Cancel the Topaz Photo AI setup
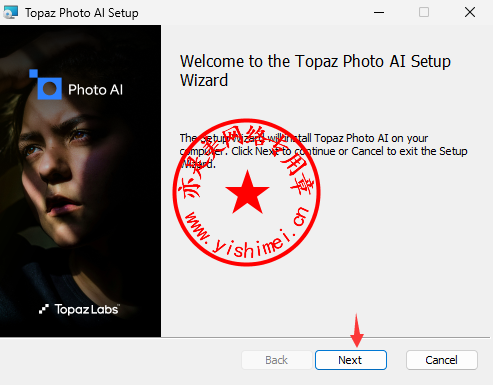The width and height of the screenshot is (493, 385). (442, 360)
